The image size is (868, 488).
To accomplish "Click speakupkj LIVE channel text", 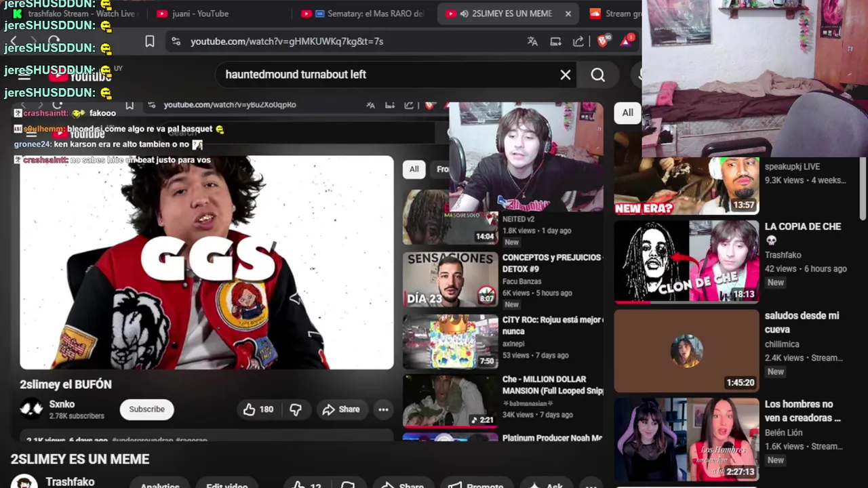I will click(793, 167).
